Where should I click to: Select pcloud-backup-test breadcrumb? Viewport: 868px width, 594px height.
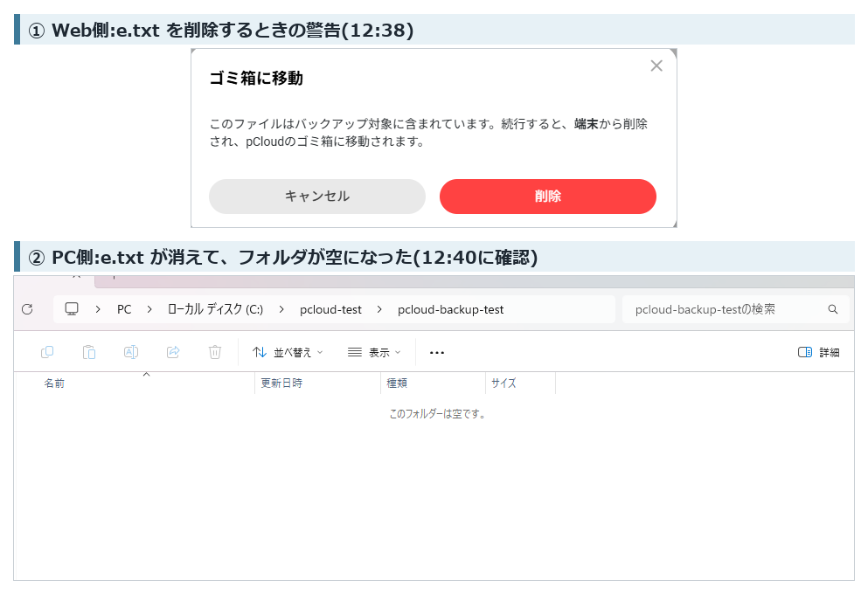(450, 309)
